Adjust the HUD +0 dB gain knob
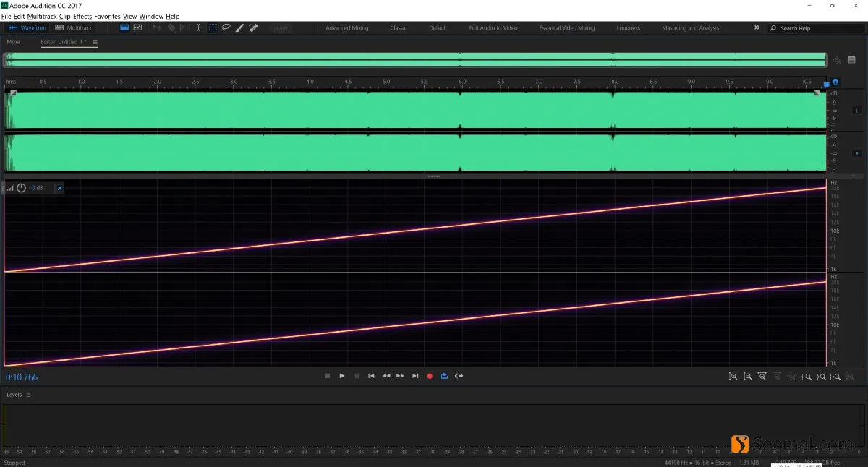The height and width of the screenshot is (467, 868). click(21, 188)
